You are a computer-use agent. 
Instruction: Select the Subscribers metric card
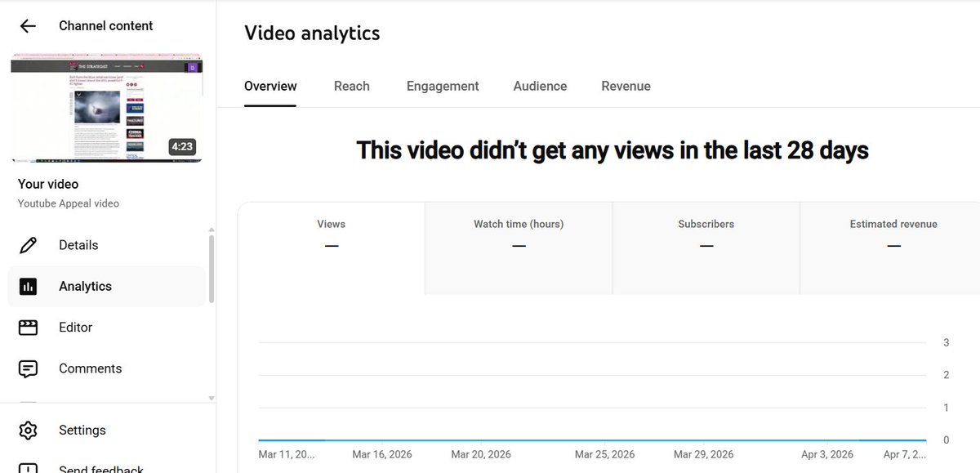706,248
